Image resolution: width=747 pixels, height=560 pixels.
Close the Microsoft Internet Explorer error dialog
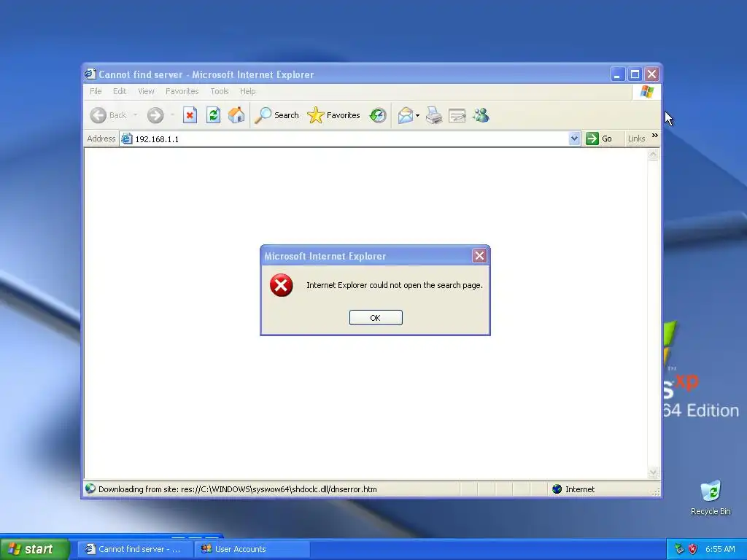pos(479,256)
